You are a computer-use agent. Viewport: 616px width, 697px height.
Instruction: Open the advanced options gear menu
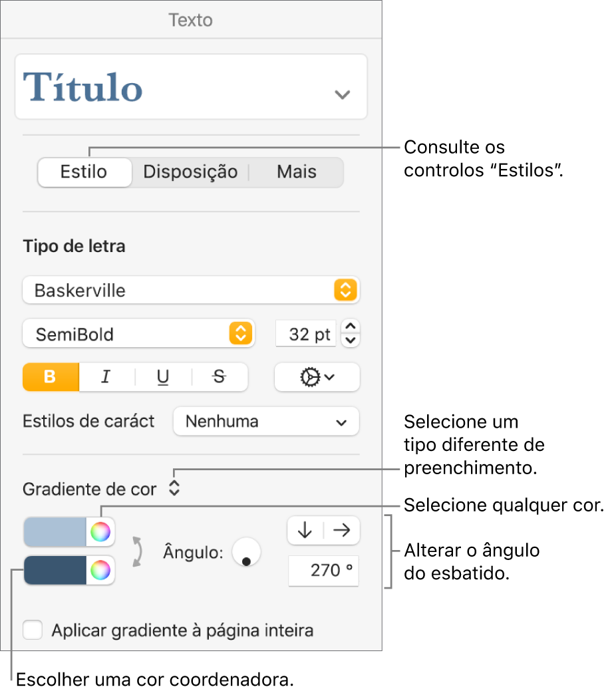coord(317,377)
